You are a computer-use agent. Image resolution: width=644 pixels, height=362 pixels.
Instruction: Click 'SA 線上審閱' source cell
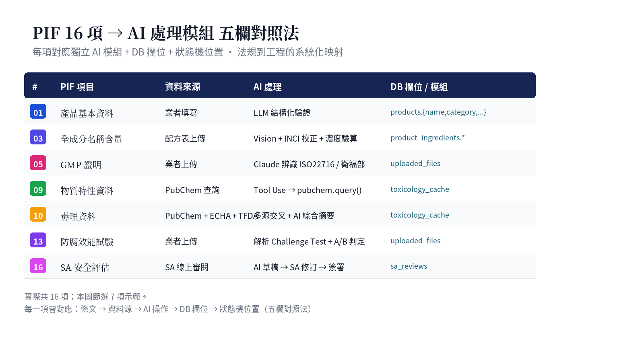[x=187, y=267]
